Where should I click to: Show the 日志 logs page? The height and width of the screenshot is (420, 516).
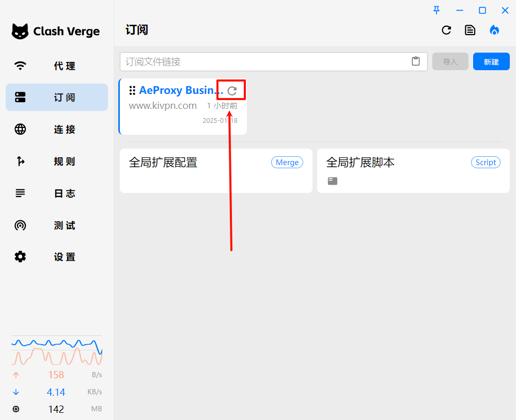57,193
